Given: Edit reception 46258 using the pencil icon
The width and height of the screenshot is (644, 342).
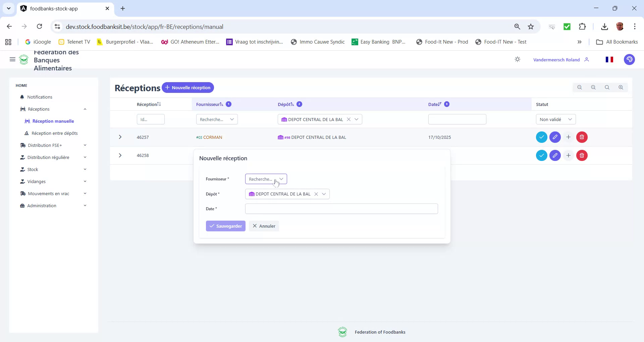Looking at the screenshot, I should point(555,155).
